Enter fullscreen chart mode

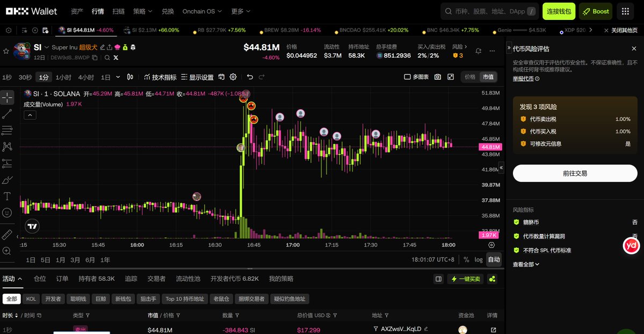(x=451, y=77)
